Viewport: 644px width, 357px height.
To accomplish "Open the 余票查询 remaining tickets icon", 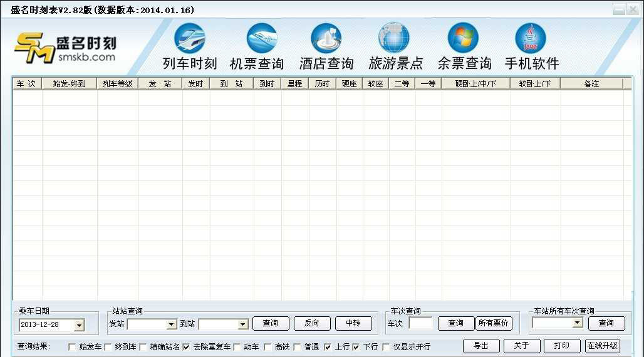I will pyautogui.click(x=463, y=39).
